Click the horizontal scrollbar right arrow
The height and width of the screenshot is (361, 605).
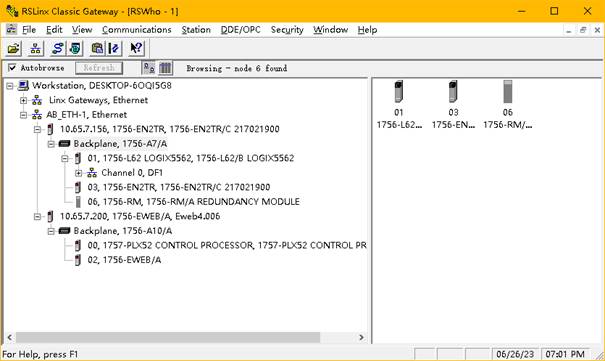pyautogui.click(x=361, y=337)
